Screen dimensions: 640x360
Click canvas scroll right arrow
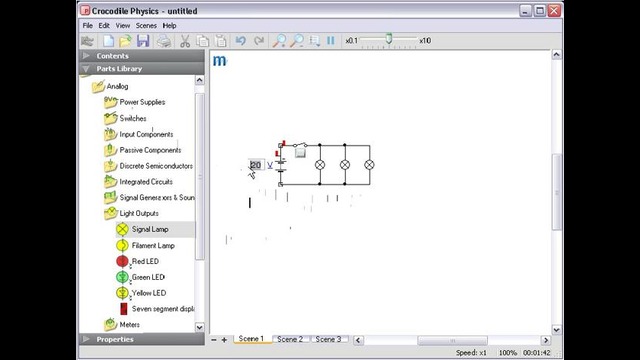pos(545,340)
